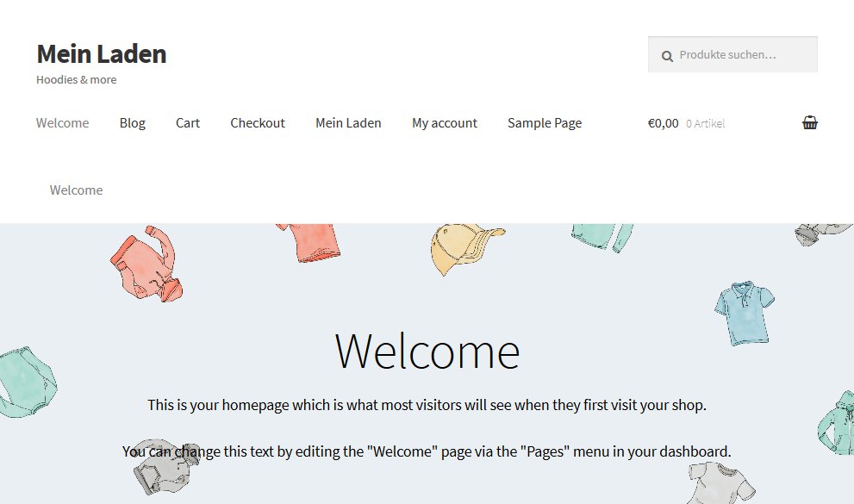
Task: Click the Welcome link in the first menu row
Action: tap(62, 123)
